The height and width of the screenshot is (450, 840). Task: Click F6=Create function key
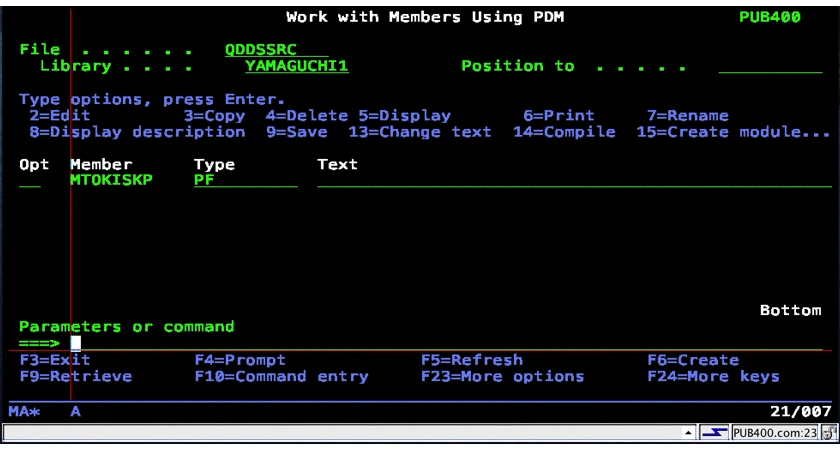coord(693,360)
